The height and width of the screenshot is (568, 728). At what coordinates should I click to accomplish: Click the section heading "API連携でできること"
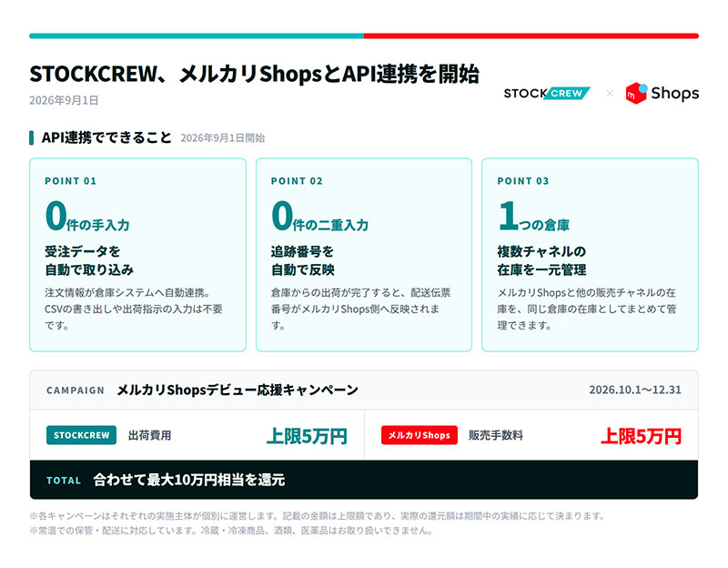tap(106, 137)
